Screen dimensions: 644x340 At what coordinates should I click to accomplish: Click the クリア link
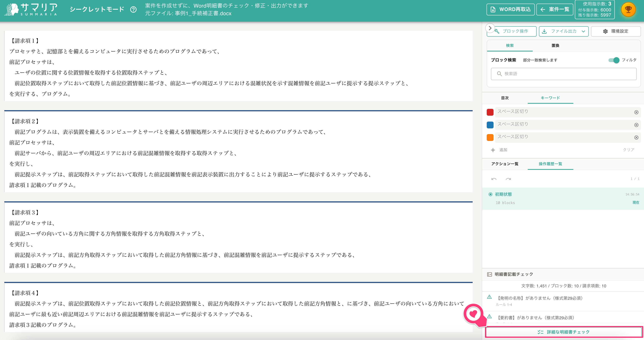point(628,150)
